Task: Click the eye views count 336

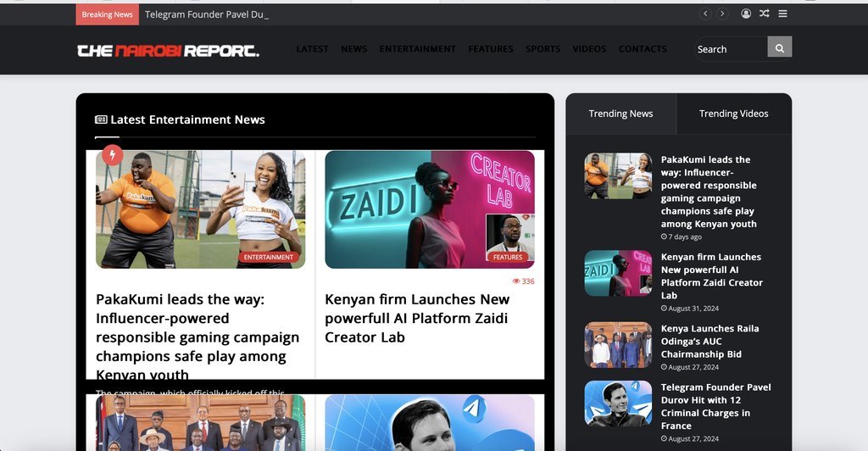Action: [524, 281]
